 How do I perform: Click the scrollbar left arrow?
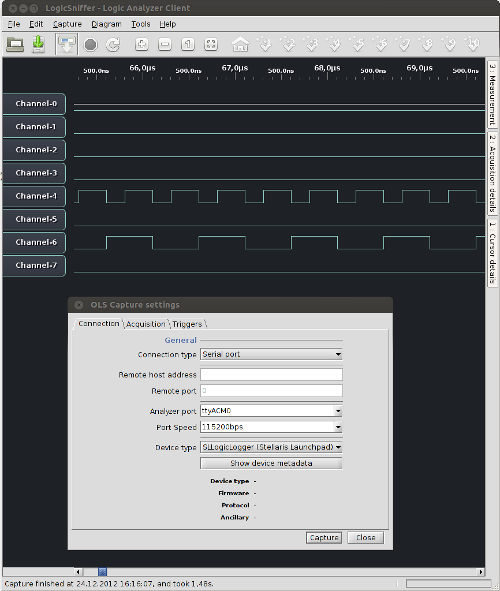[x=78, y=572]
